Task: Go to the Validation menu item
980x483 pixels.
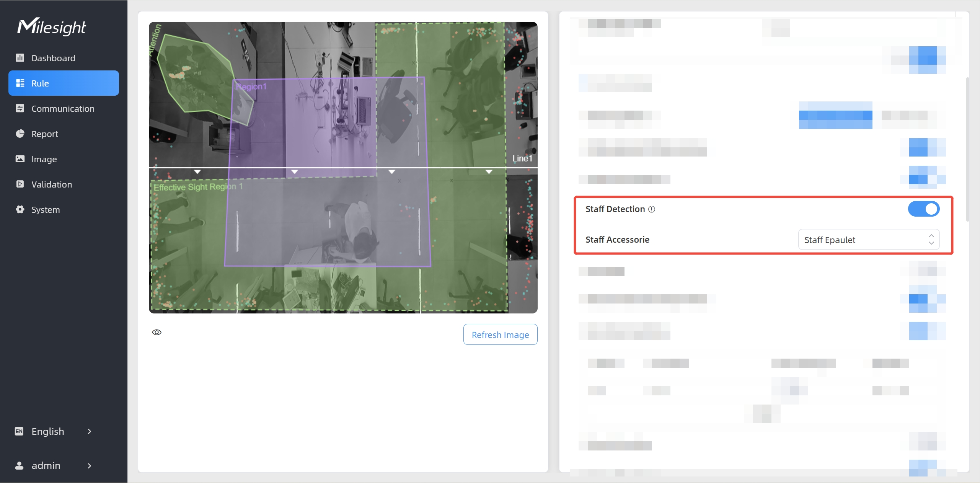Action: 64,184
